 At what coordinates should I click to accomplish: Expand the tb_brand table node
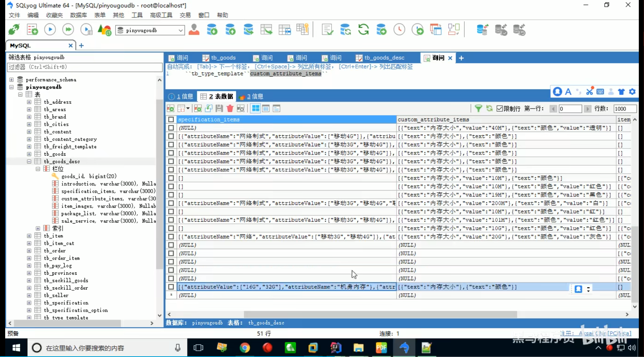29,117
